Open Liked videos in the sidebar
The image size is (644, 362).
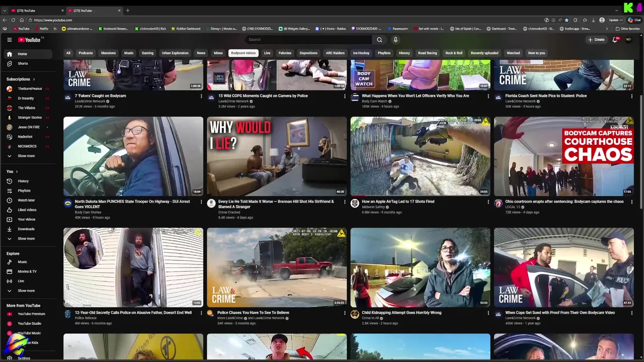[x=27, y=210]
